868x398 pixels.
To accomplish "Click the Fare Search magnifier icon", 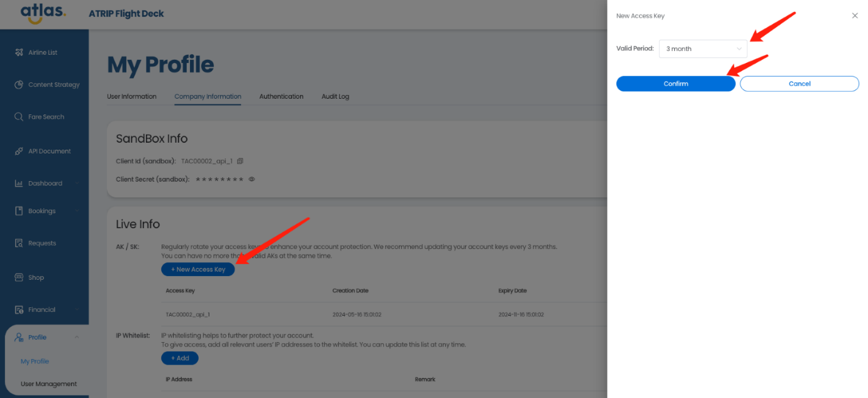I will 19,117.
